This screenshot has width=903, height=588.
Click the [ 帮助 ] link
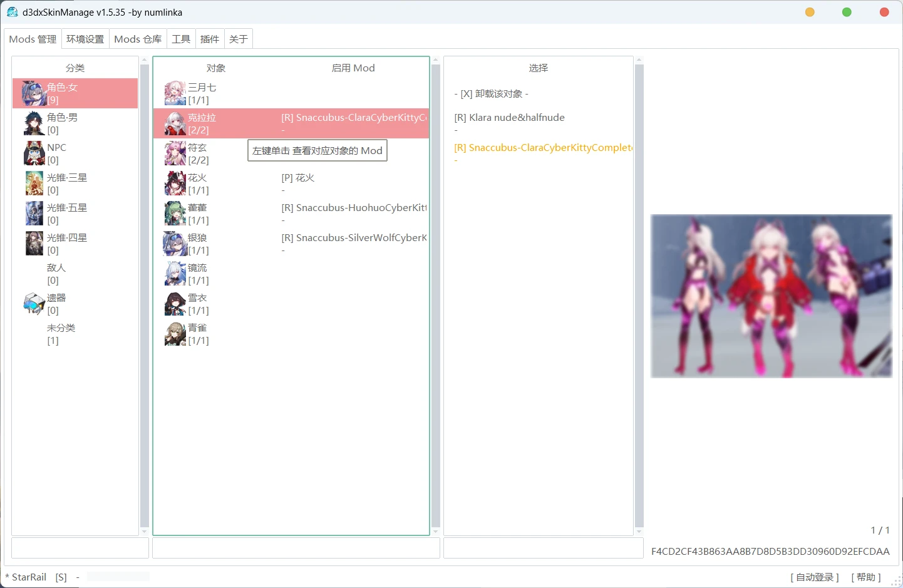click(x=866, y=577)
